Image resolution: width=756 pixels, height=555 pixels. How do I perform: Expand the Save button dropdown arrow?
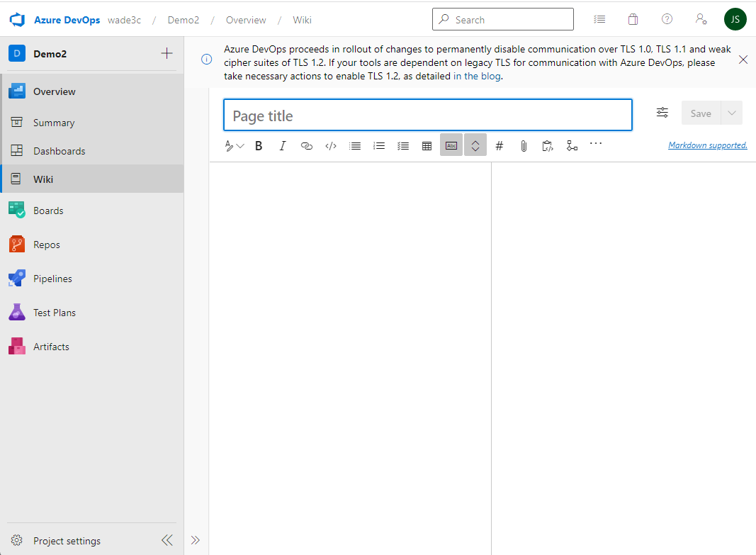pyautogui.click(x=732, y=113)
